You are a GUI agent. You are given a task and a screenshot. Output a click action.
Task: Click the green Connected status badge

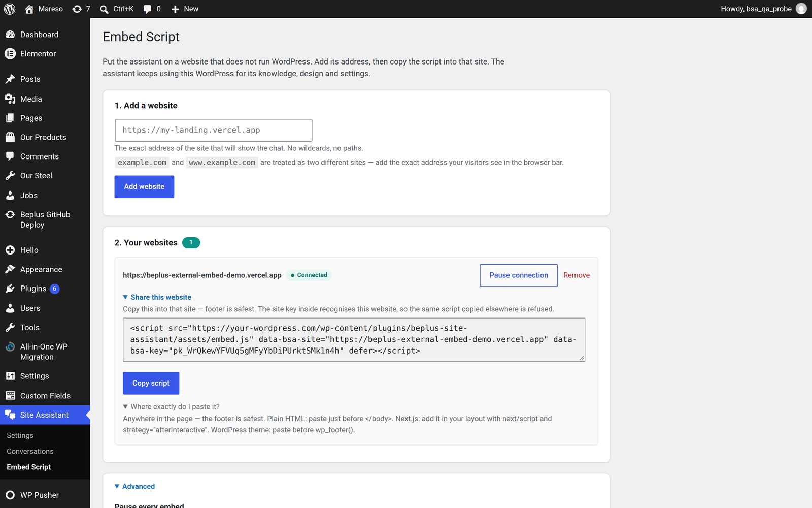click(309, 275)
